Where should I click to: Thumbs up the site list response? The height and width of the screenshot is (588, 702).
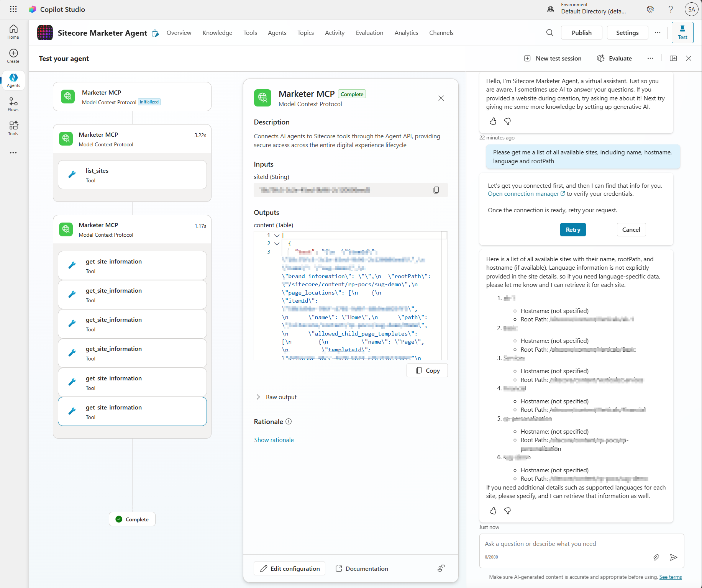493,511
